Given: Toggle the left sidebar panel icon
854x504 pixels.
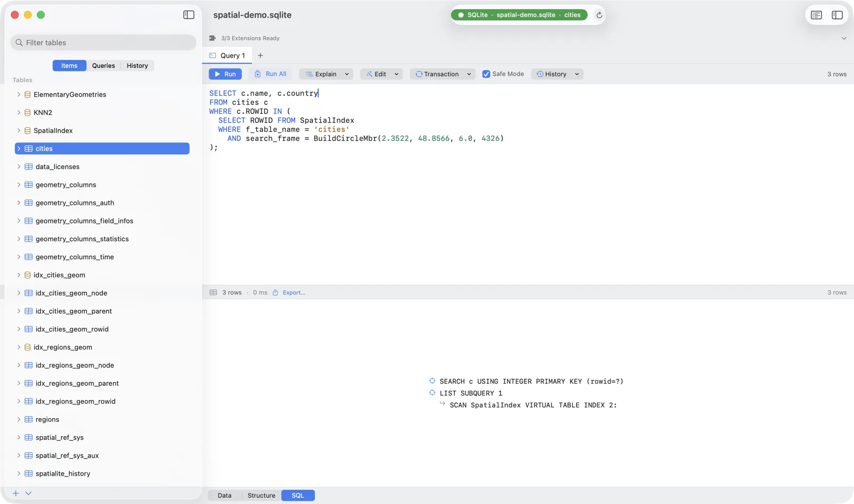Looking at the screenshot, I should [x=189, y=15].
